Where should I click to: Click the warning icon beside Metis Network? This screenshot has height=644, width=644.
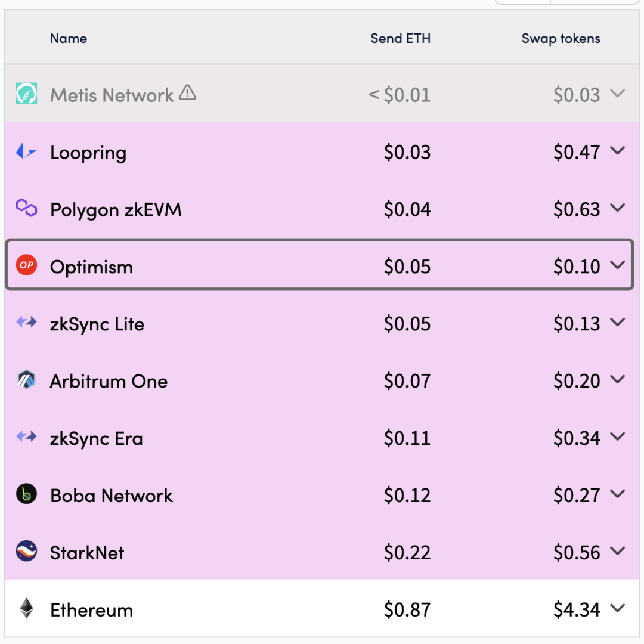pos(187,92)
